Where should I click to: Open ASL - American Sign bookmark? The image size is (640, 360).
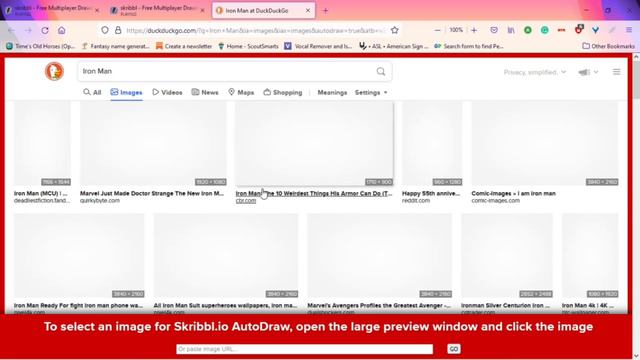pos(393,46)
